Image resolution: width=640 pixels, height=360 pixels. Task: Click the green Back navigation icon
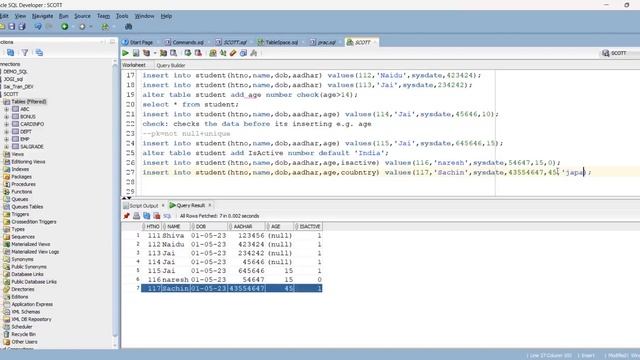(x=64, y=27)
